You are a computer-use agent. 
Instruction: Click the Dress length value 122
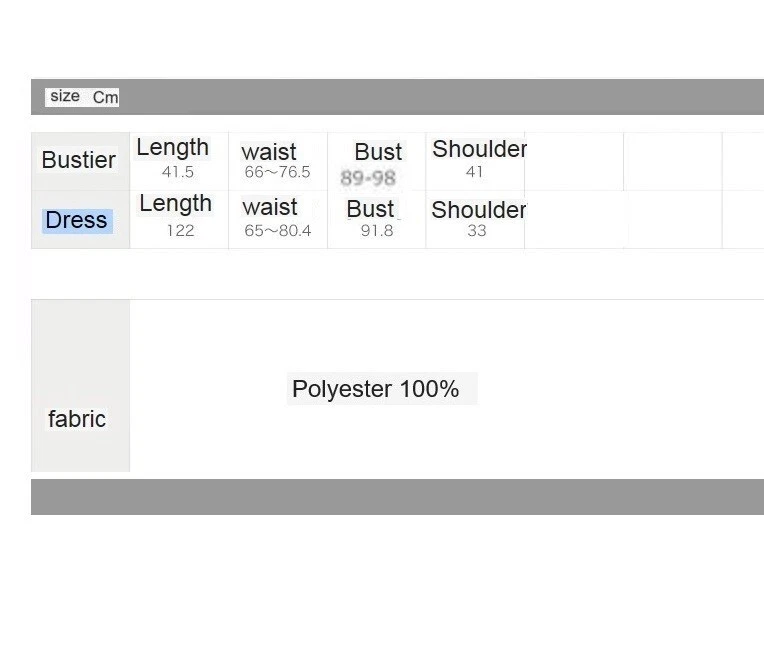tap(180, 230)
